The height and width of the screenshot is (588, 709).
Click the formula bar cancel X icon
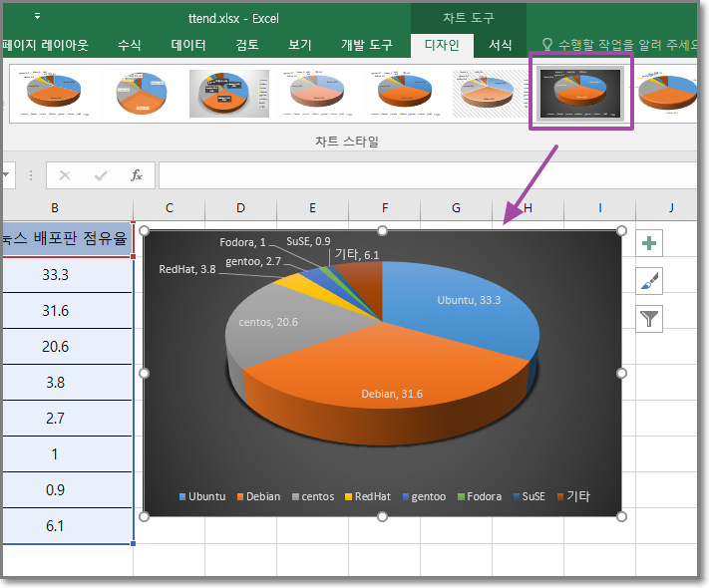[x=65, y=175]
